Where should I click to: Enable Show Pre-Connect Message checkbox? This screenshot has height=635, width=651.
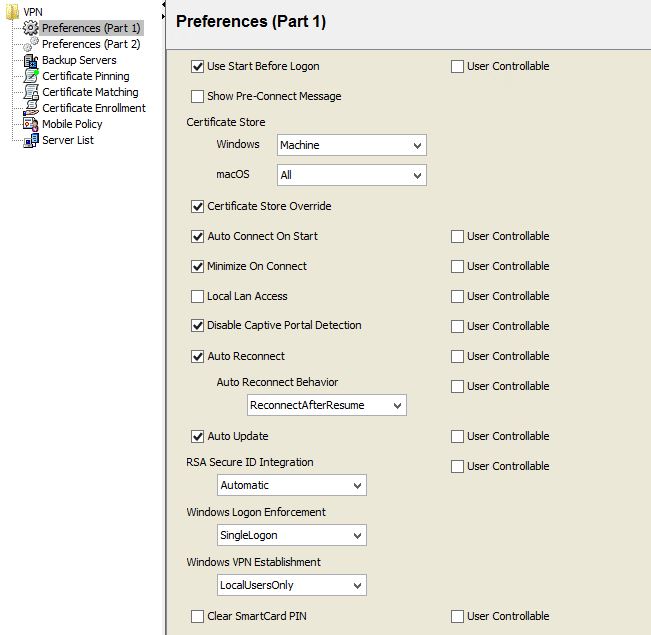pos(197,96)
